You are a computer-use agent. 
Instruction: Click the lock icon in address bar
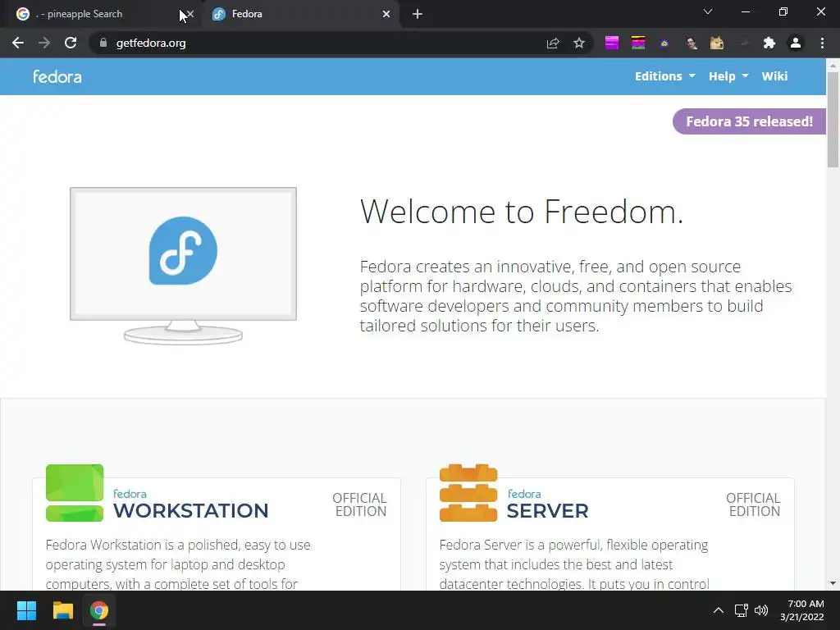[103, 43]
